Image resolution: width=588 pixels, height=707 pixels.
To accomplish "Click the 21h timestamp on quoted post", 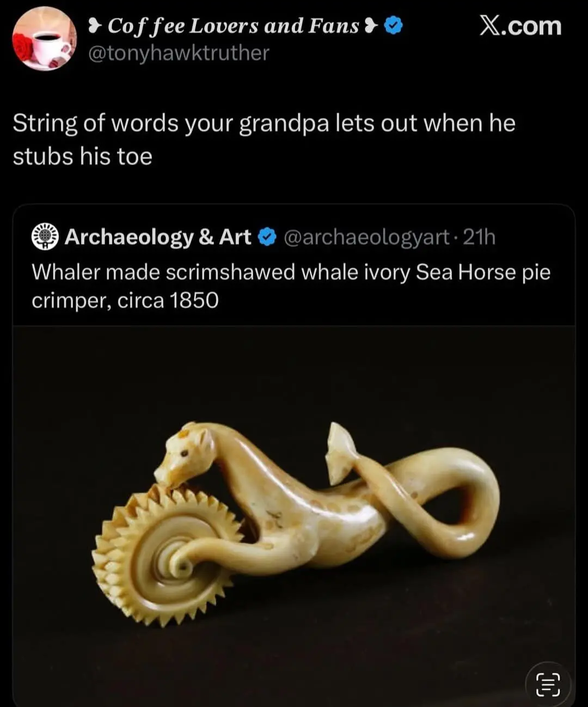I will point(479,237).
